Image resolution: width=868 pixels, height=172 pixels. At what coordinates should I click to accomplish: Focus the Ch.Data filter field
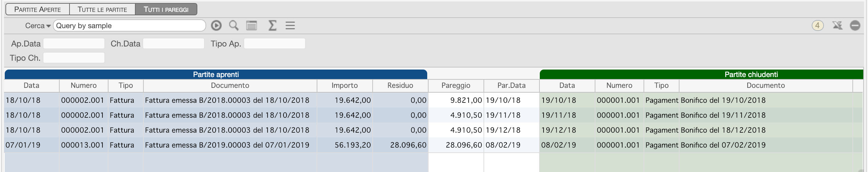click(174, 44)
